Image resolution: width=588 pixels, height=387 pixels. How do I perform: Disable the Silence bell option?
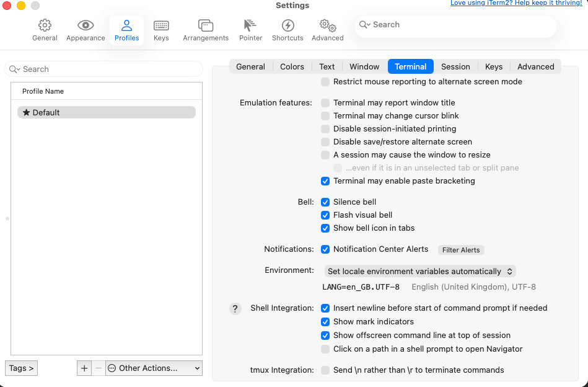click(325, 202)
